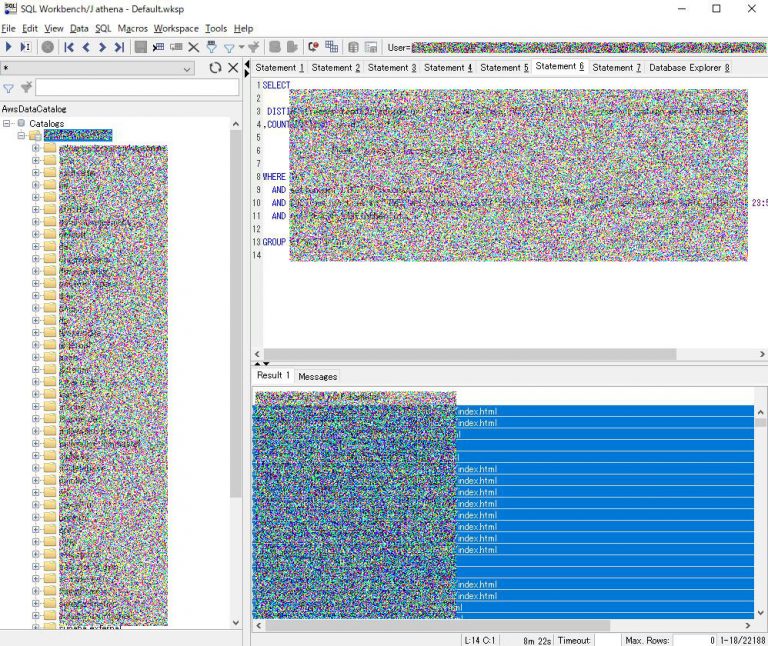Image resolution: width=768 pixels, height=646 pixels.
Task: Click the Max. Rows input field
Action: tap(696, 640)
